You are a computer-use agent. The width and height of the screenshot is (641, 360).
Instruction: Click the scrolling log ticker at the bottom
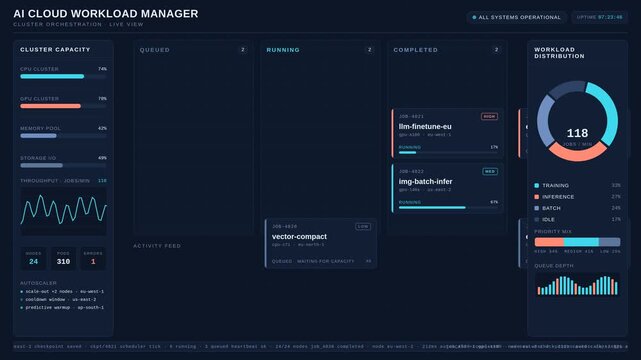pos(320,347)
